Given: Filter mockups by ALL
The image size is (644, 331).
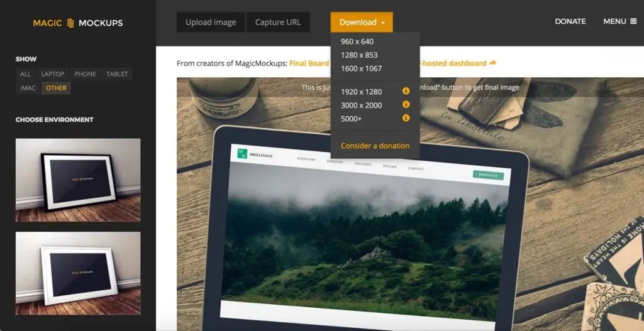Looking at the screenshot, I should tap(25, 74).
